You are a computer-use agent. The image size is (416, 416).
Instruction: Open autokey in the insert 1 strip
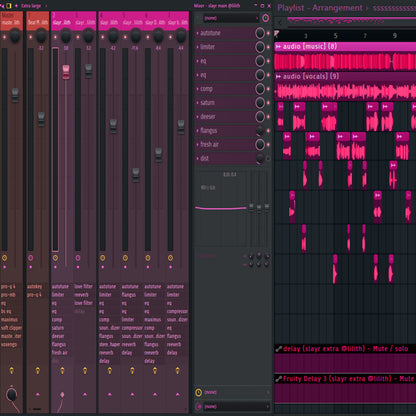click(x=35, y=287)
